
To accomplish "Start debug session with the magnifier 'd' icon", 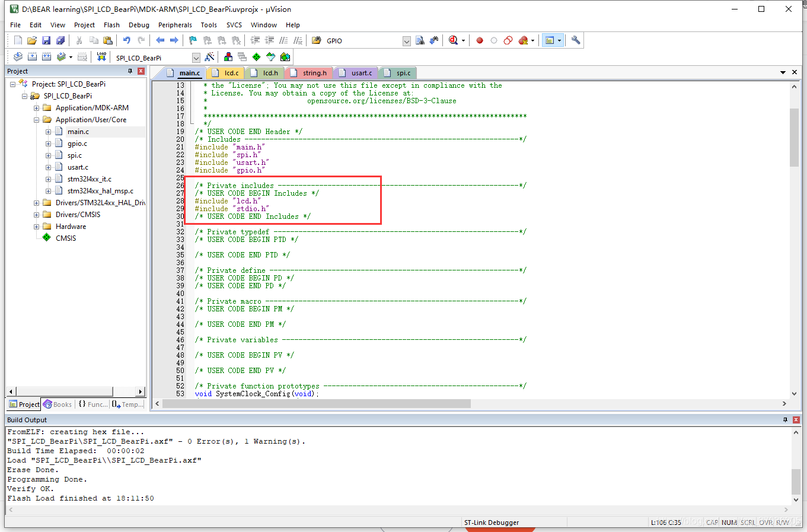I will 454,40.
